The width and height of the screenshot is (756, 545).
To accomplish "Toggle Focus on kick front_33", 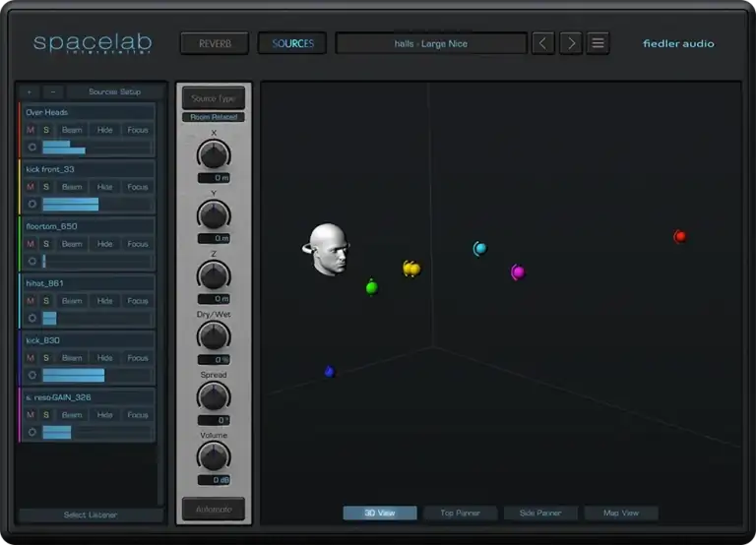I will pyautogui.click(x=138, y=187).
